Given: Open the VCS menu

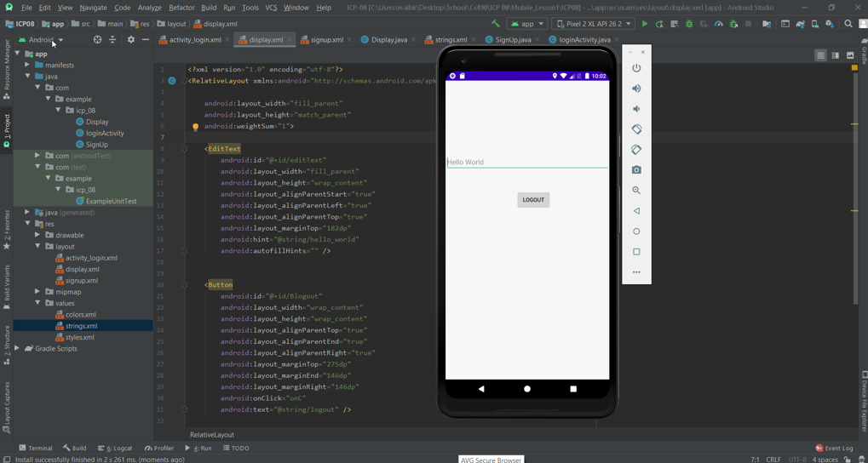Looking at the screenshot, I should pos(271,8).
